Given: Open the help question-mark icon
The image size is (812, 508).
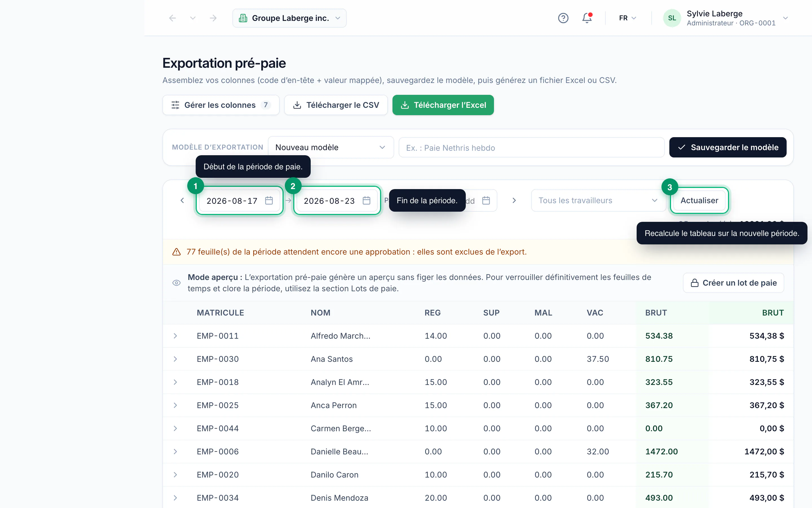Looking at the screenshot, I should point(563,18).
